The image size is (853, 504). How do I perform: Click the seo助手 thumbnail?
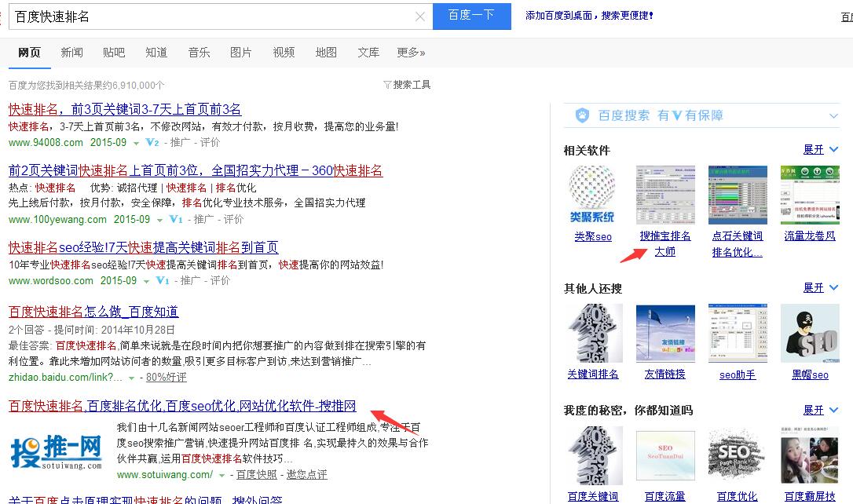coord(738,334)
